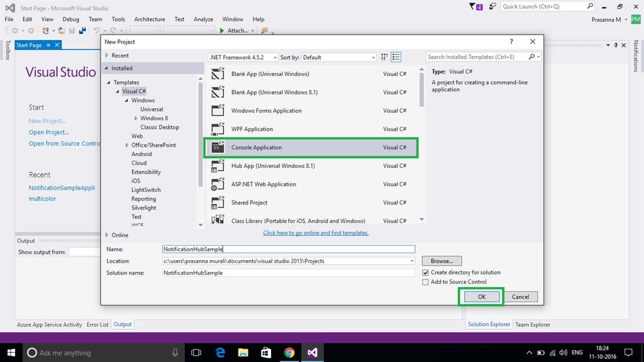Open recent project multicolor
Image resolution: width=644 pixels, height=362 pixels.
point(42,198)
